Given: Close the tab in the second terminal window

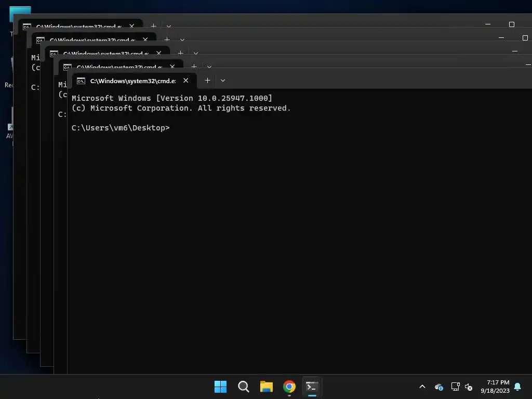Looking at the screenshot, I should coord(172,66).
